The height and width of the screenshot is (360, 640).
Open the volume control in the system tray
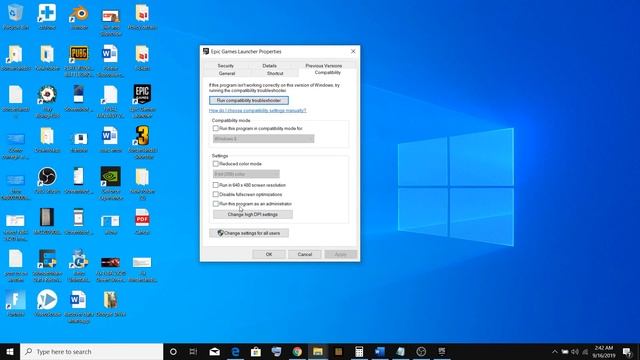[575, 351]
